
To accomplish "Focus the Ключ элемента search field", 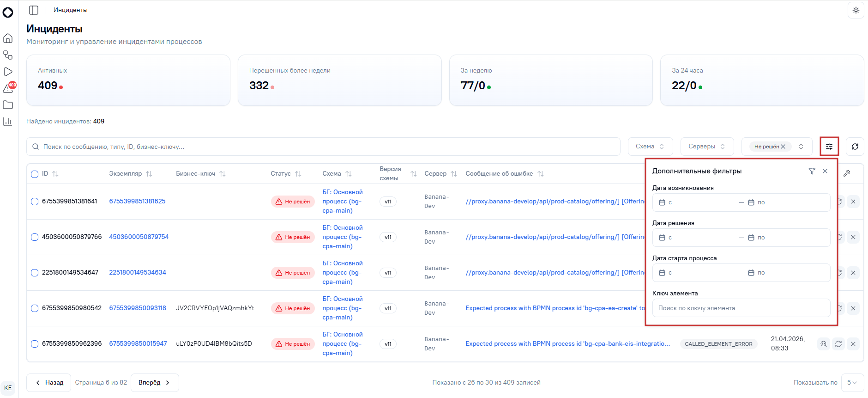I will point(741,308).
